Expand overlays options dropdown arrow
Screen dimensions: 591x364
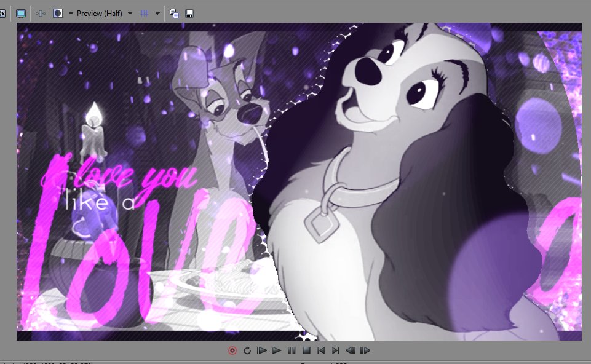tap(157, 14)
